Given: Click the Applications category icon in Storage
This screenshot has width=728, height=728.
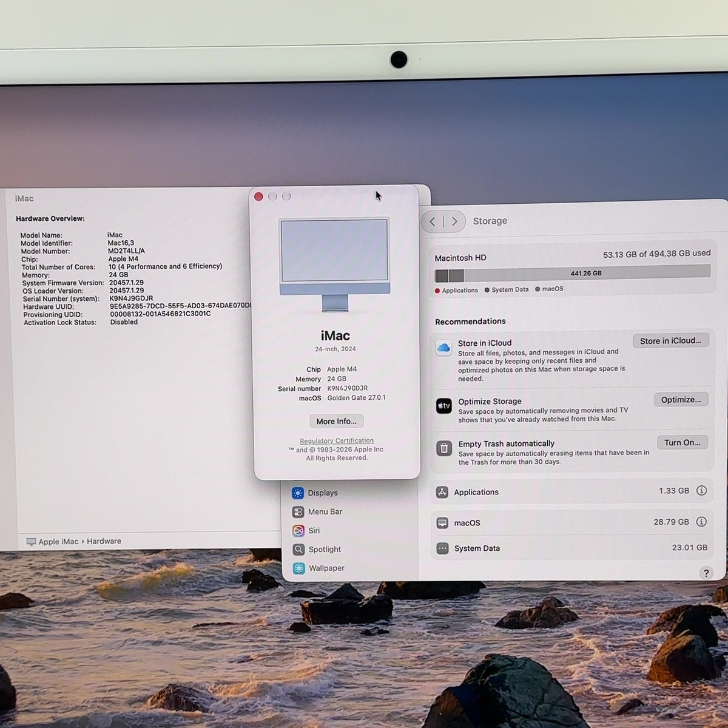Looking at the screenshot, I should pyautogui.click(x=442, y=492).
